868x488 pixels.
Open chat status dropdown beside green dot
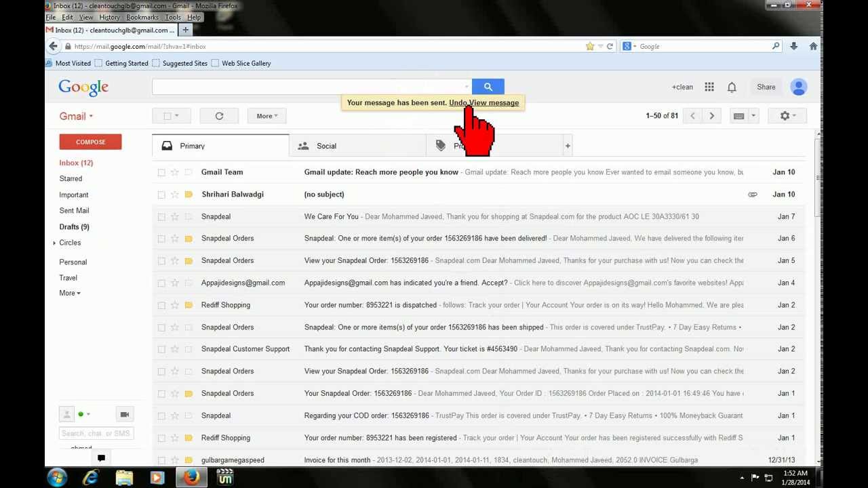(x=88, y=414)
